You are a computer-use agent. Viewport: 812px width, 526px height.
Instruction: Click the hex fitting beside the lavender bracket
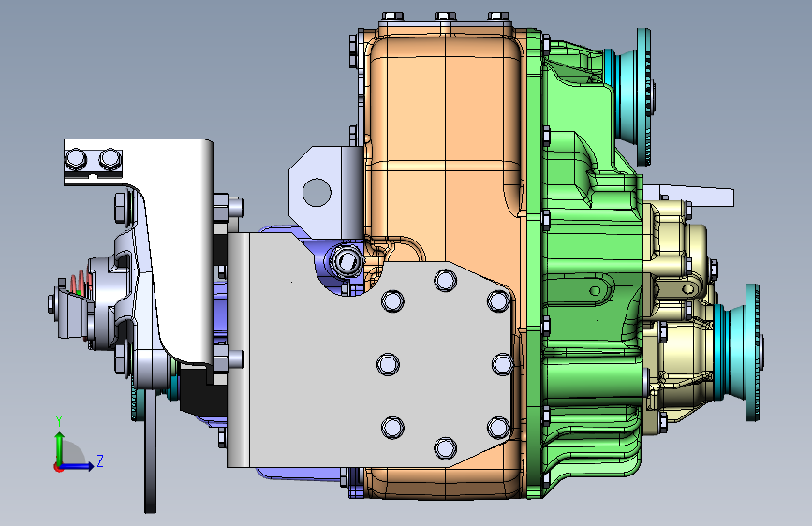[346, 259]
